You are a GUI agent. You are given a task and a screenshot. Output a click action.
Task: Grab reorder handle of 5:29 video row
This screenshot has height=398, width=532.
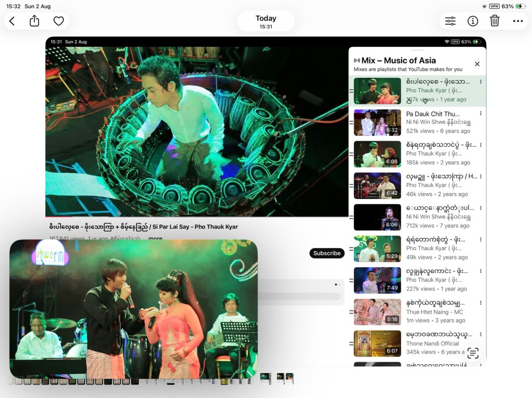[351, 249]
